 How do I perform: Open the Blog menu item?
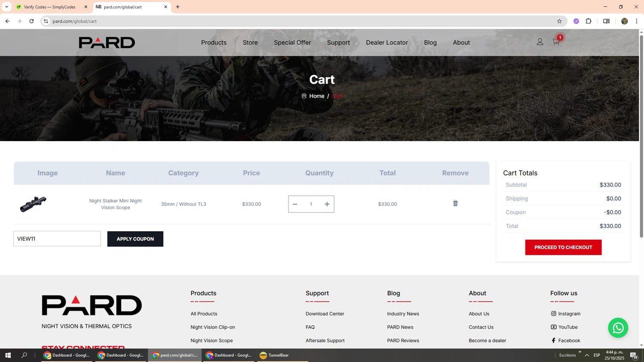(430, 42)
